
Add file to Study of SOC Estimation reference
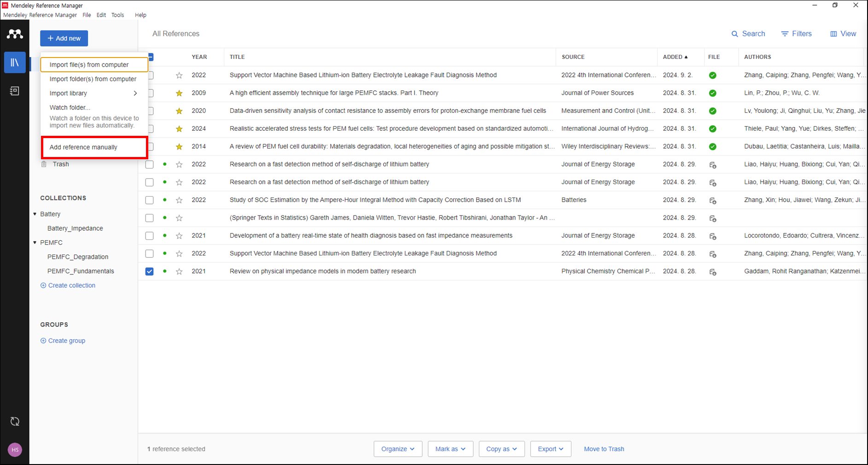(x=713, y=201)
